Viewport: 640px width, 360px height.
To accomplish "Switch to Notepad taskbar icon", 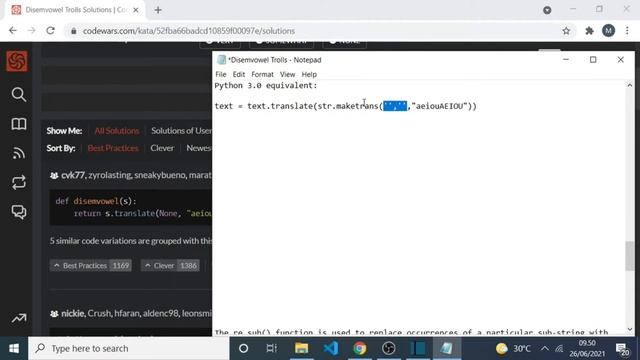I will [447, 349].
